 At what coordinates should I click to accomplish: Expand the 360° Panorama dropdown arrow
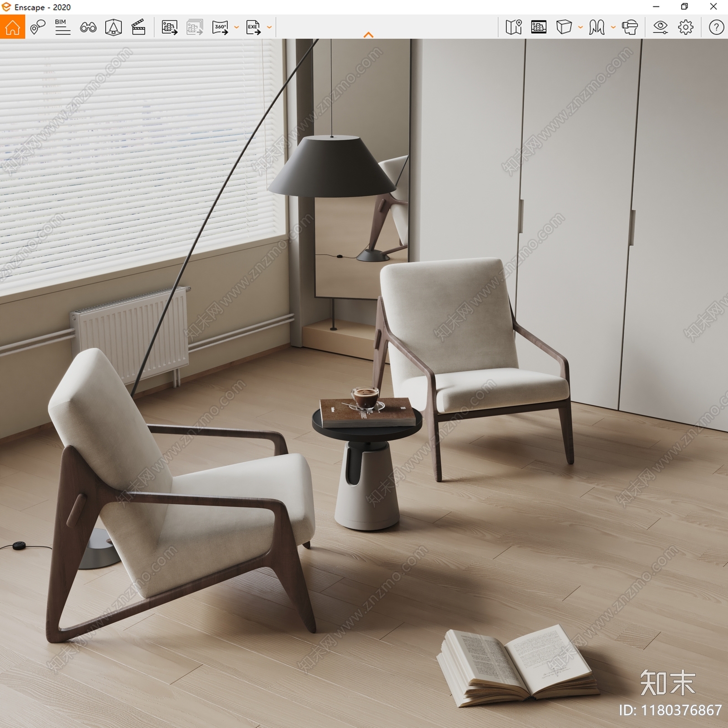(x=236, y=27)
